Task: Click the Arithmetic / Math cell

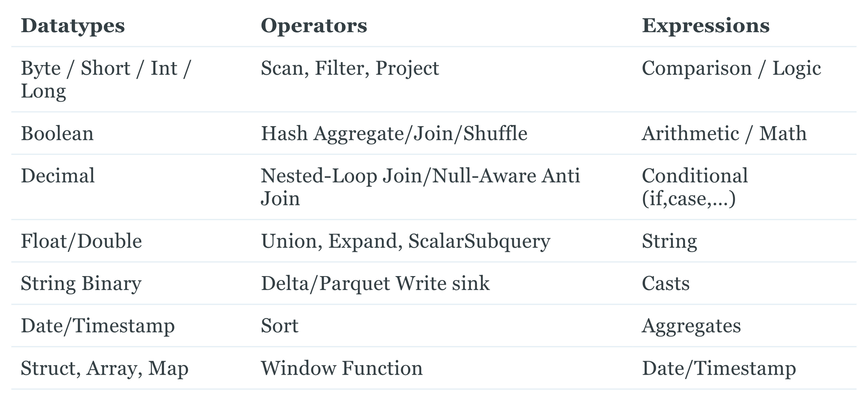Action: point(724,133)
